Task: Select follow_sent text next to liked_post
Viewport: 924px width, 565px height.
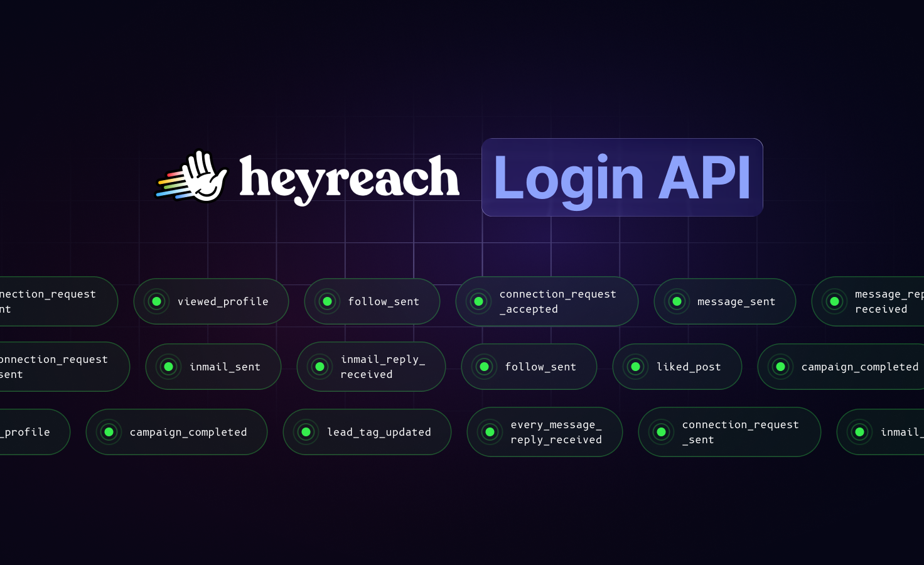Action: click(540, 367)
